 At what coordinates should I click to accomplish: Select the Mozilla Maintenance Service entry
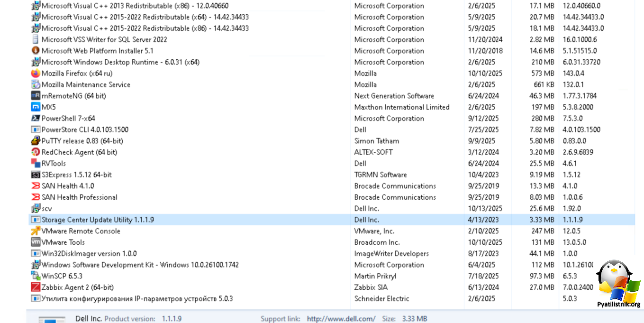(x=86, y=85)
